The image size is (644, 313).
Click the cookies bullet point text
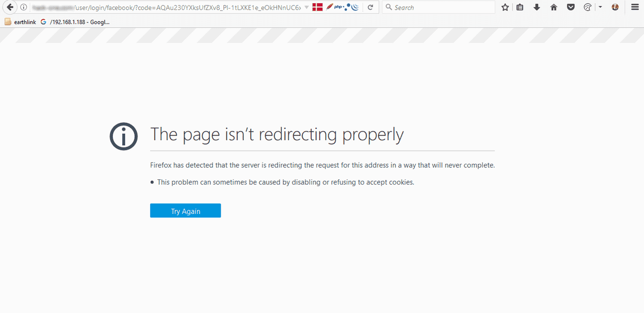point(286,182)
